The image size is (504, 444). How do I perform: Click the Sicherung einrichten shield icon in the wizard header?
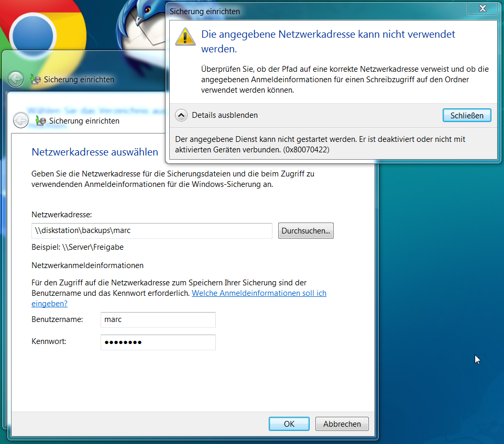coord(40,120)
